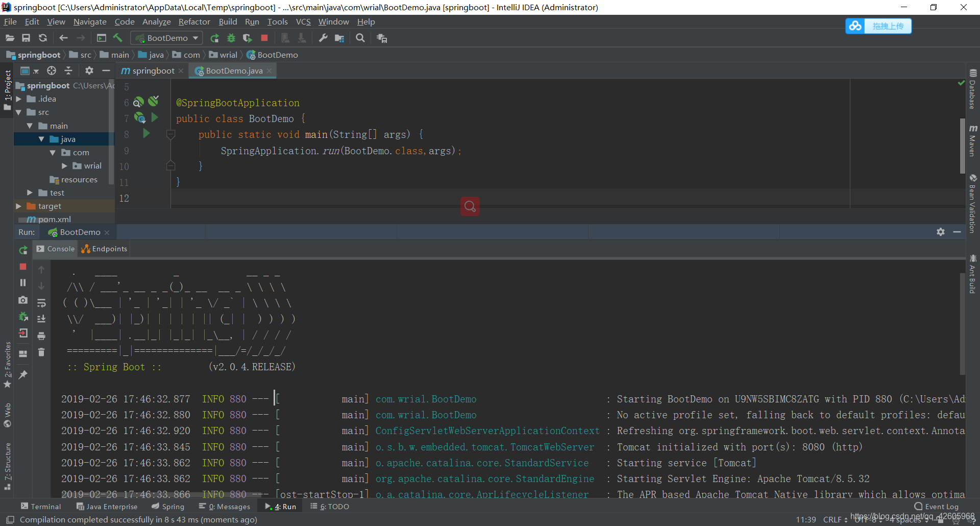Click the Build project hammer icon
This screenshot has width=980, height=526.
118,38
